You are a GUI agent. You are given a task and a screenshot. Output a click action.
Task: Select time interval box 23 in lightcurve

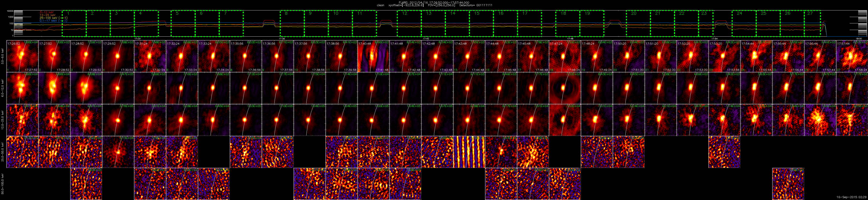point(706,23)
